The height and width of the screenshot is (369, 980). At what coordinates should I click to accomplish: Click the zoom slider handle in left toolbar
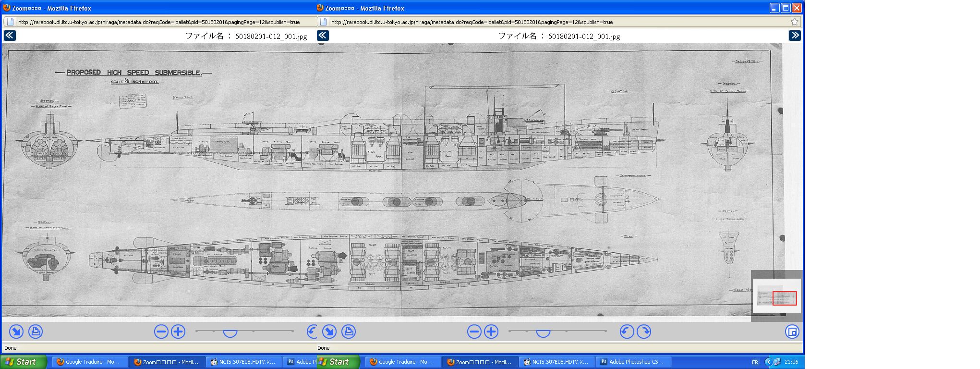pyautogui.click(x=230, y=333)
